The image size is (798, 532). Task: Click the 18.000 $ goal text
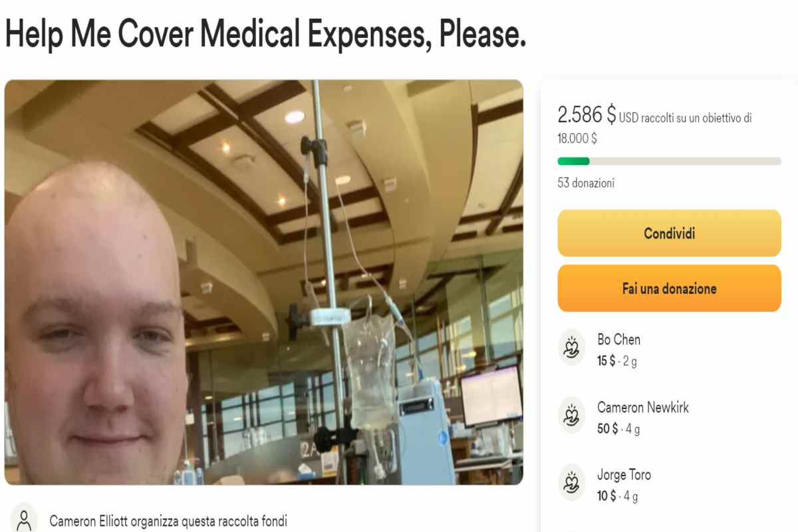click(x=577, y=138)
